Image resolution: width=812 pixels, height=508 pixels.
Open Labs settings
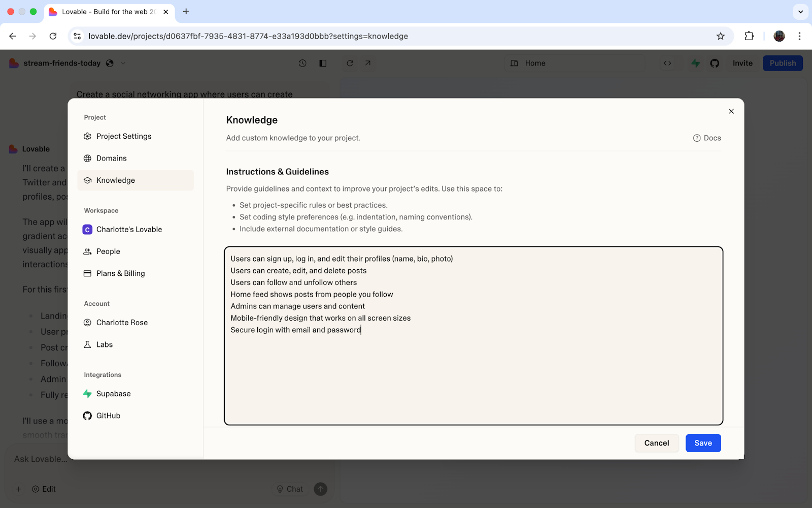tap(136, 344)
